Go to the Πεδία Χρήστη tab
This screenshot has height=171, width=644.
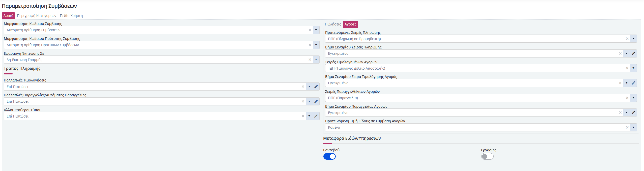(x=71, y=16)
